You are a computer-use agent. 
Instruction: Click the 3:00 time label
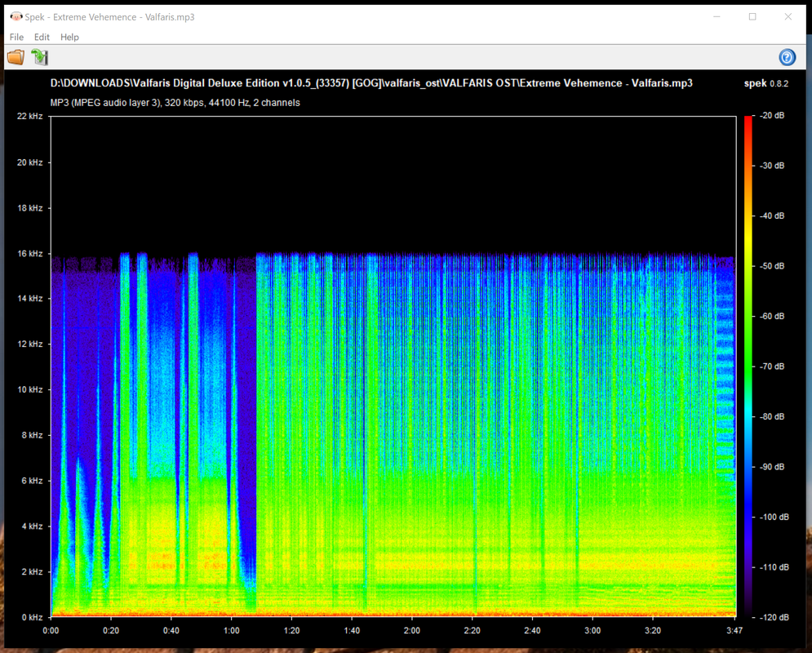(592, 630)
